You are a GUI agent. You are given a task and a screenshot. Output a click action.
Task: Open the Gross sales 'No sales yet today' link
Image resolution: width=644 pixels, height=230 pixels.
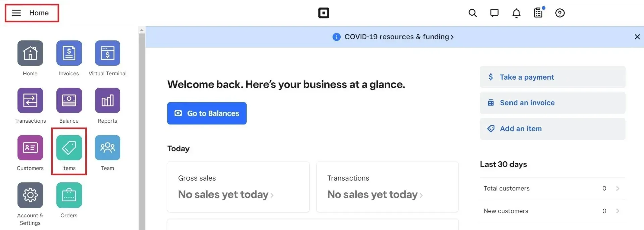click(226, 195)
